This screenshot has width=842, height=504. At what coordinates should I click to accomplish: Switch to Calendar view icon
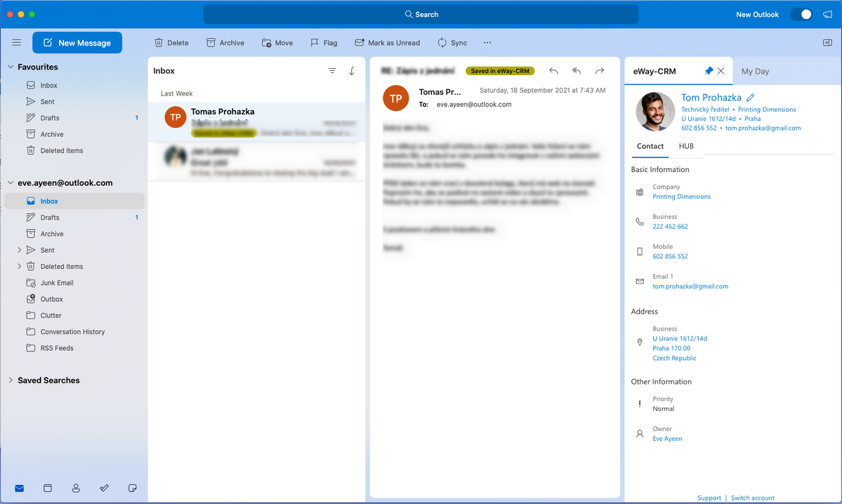click(x=48, y=488)
